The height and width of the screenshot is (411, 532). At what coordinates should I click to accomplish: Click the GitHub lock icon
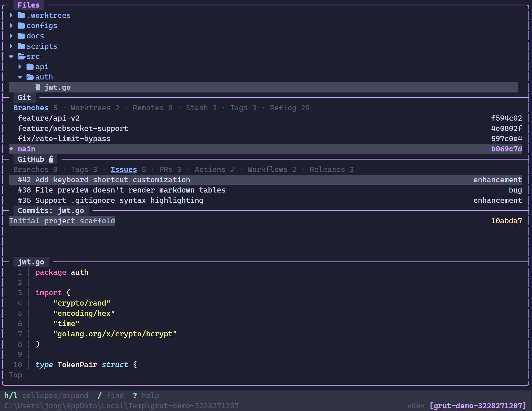coord(51,159)
